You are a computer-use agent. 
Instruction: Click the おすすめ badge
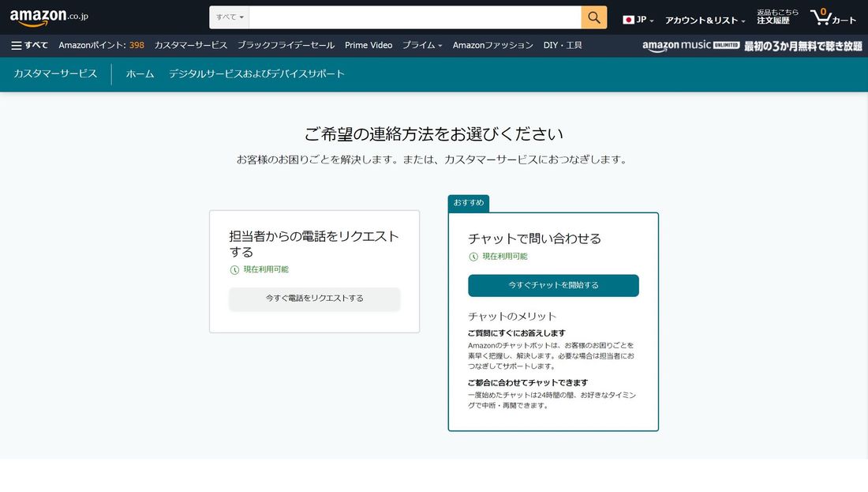point(468,203)
